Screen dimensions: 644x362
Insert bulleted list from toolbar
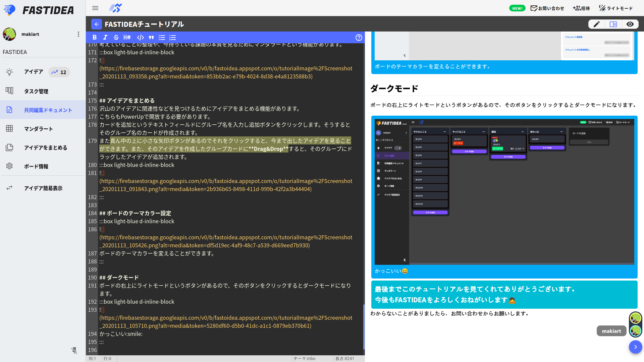click(x=162, y=38)
